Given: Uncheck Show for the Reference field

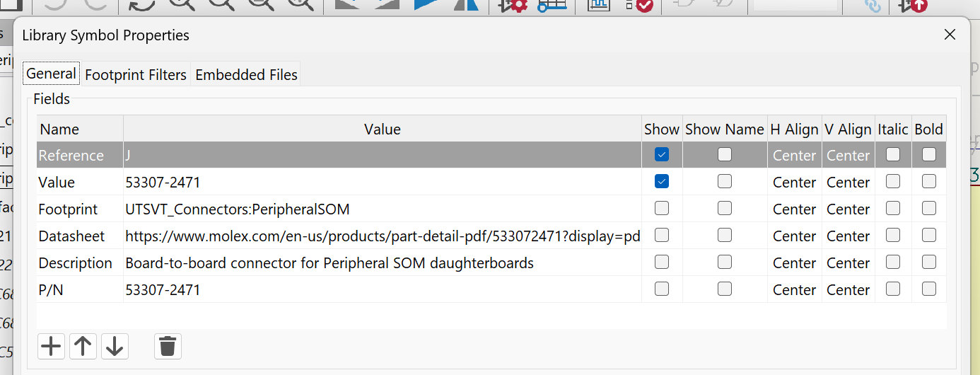Looking at the screenshot, I should click(662, 154).
